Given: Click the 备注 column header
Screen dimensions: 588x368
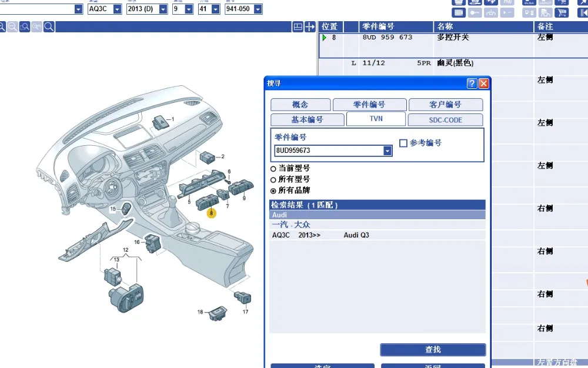Looking at the screenshot, I should click(560, 26).
